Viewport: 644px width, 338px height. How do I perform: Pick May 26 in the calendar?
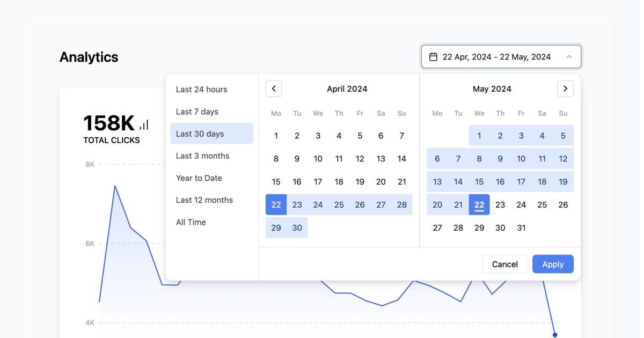(x=563, y=204)
